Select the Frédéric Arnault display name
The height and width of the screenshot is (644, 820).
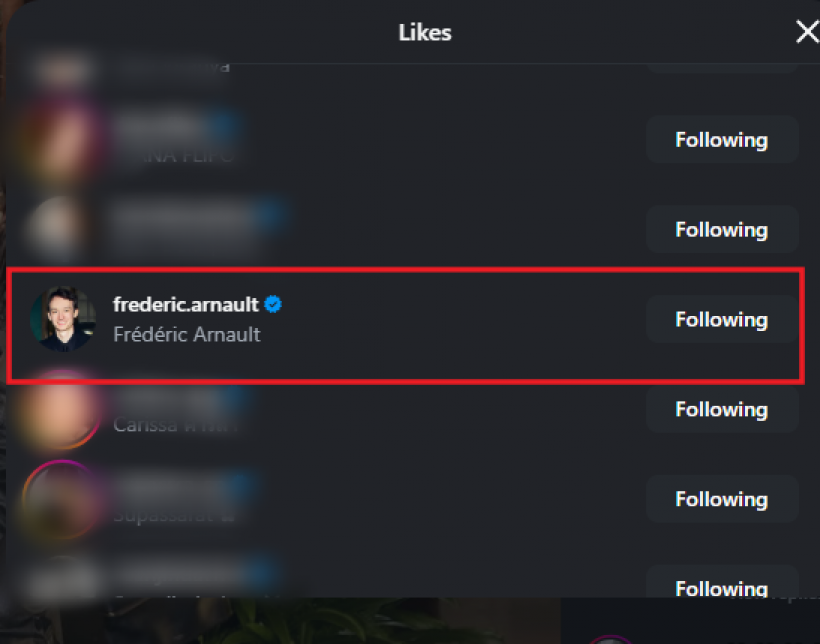pyautogui.click(x=186, y=334)
